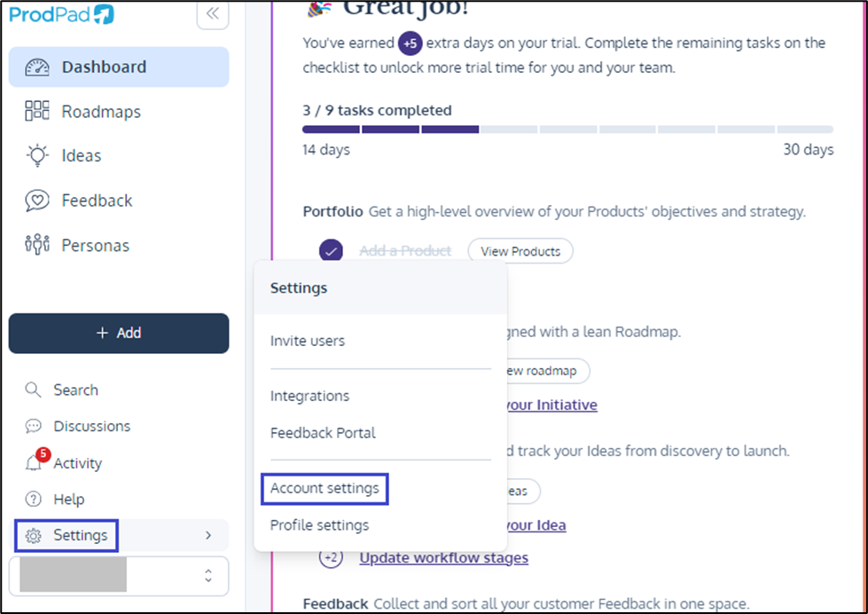Viewport: 868px width, 614px height.
Task: Click the Search magnifier icon
Action: point(33,390)
